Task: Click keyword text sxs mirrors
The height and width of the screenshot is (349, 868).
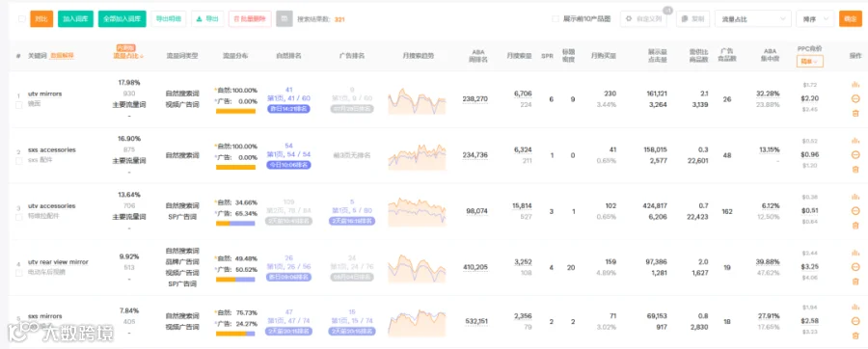Action: [x=44, y=316]
